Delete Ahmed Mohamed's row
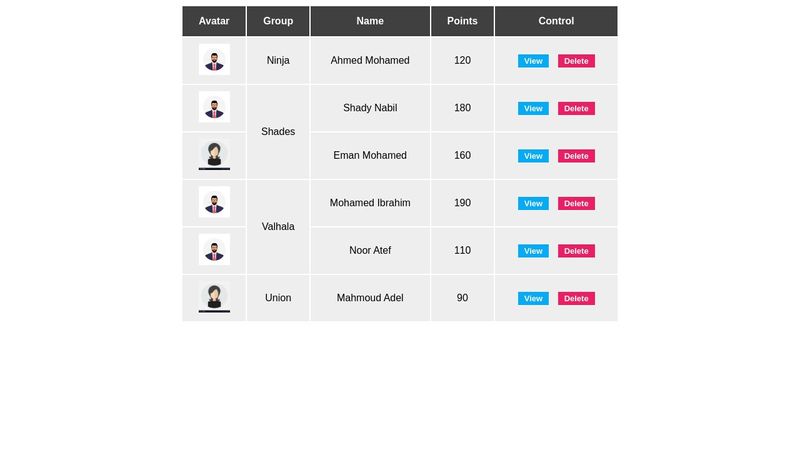Screen dimensions: 800x450 click(x=576, y=61)
